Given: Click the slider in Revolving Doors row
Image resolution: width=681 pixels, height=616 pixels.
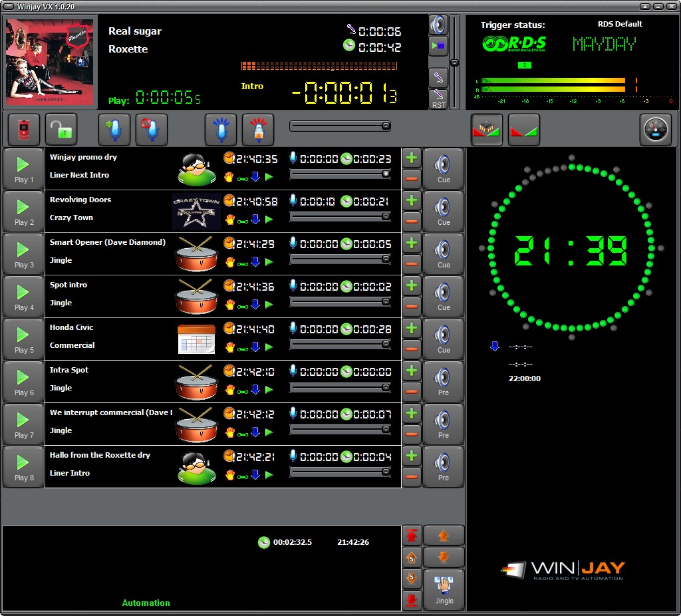Looking at the screenshot, I should pyautogui.click(x=340, y=216).
